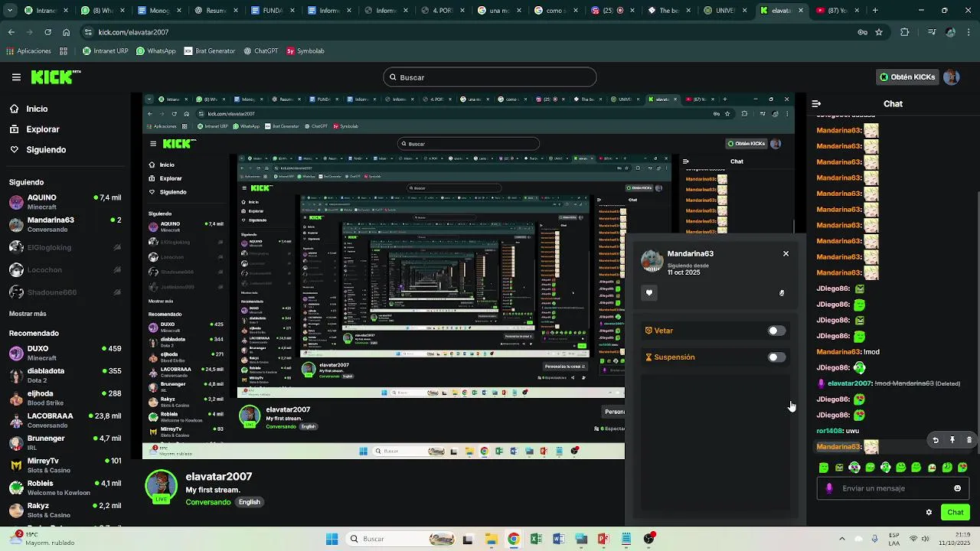This screenshot has width=980, height=551.
Task: Bookmark this page with the star
Action: click(879, 32)
